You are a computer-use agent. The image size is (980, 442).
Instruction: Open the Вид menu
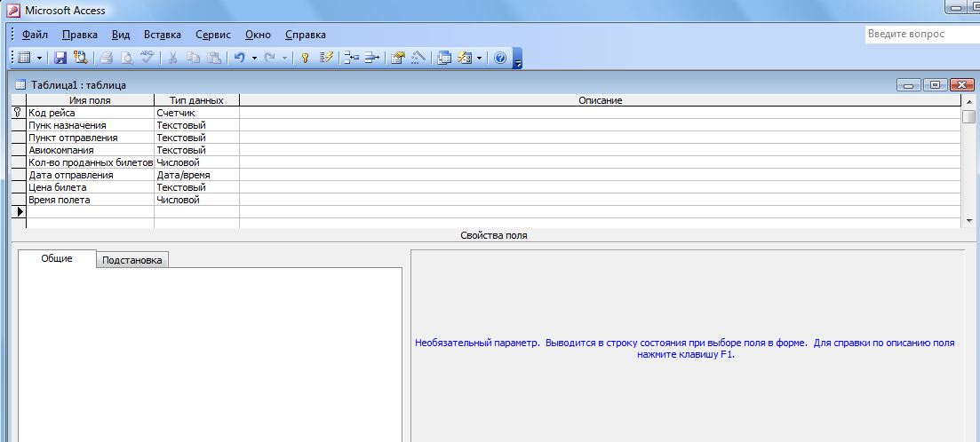(x=121, y=35)
